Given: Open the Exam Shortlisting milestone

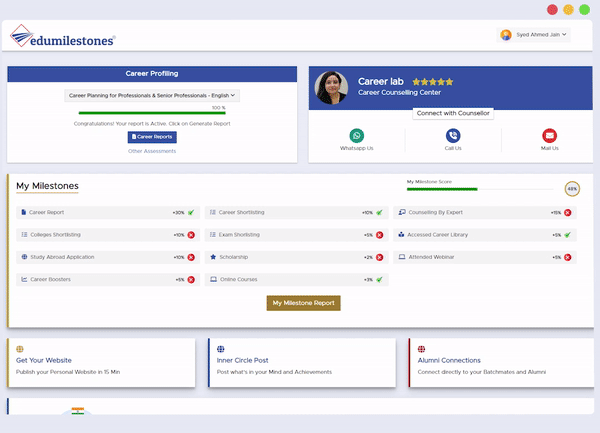Looking at the screenshot, I should tap(297, 235).
